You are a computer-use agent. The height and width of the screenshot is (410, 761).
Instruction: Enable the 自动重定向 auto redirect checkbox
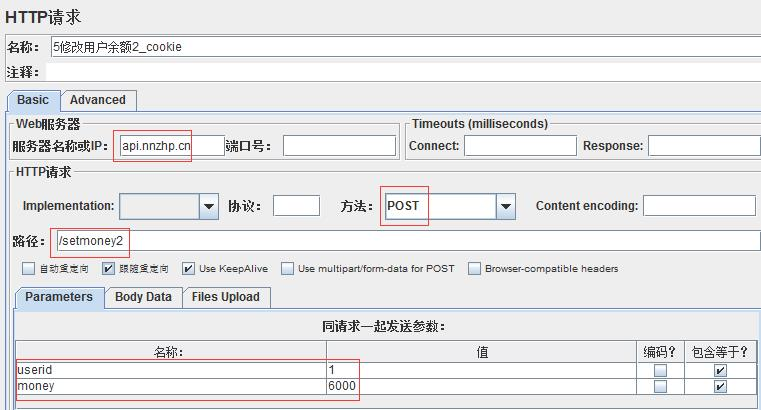point(29,268)
